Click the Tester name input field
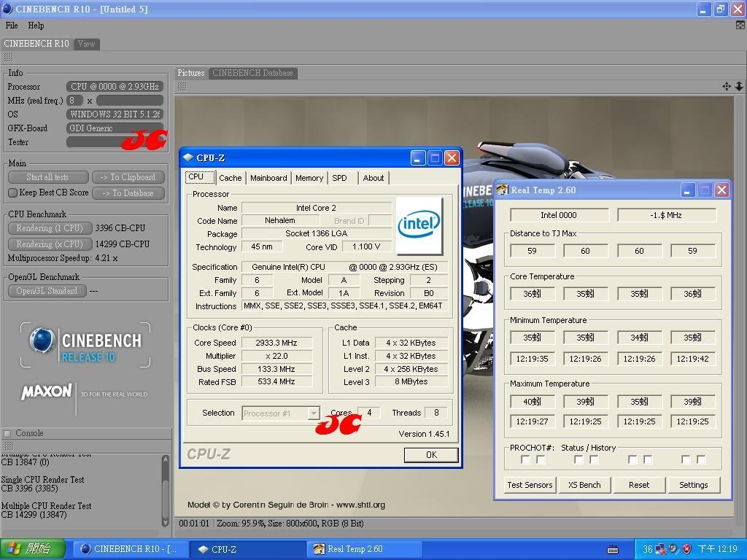Viewport: 747px width, 560px height. [x=95, y=142]
